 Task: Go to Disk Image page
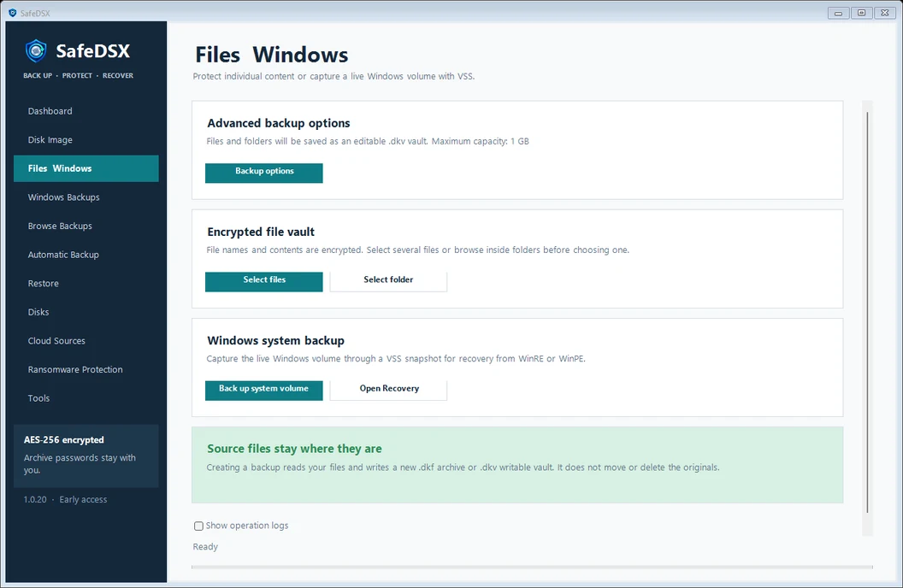(x=86, y=140)
